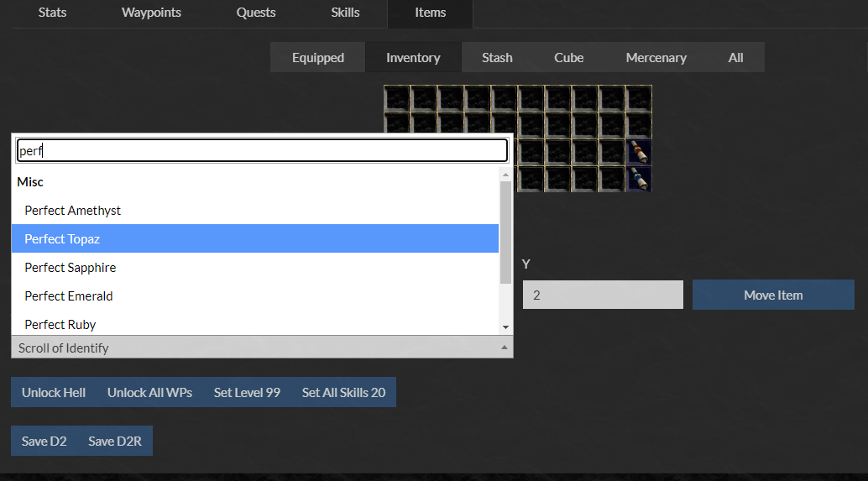Click the item search field containing 'perf'
This screenshot has width=868, height=481.
(262, 150)
